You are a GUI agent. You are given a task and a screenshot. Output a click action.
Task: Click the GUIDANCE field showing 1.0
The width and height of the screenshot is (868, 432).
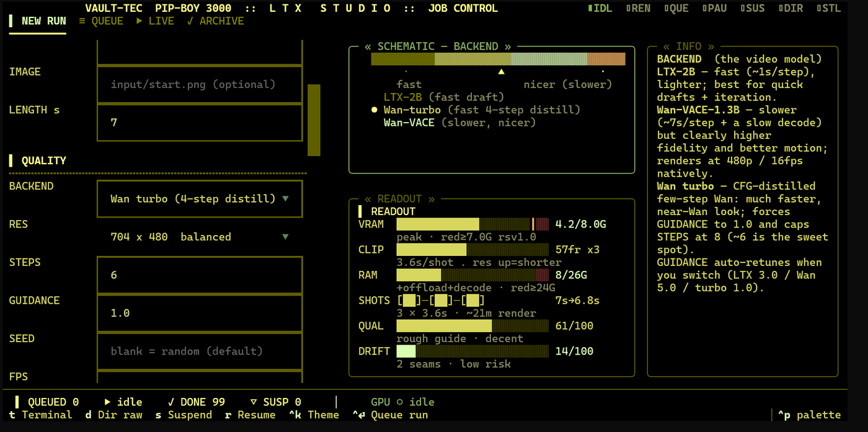click(x=200, y=313)
